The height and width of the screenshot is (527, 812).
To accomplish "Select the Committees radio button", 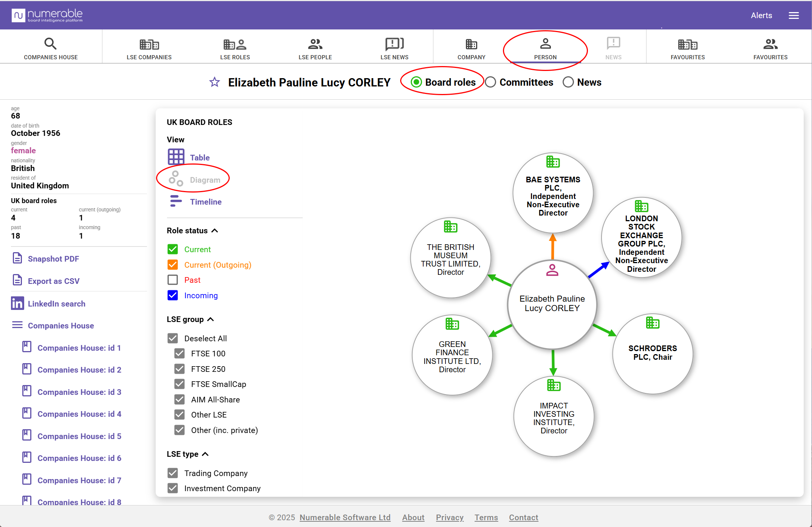I will [x=490, y=82].
